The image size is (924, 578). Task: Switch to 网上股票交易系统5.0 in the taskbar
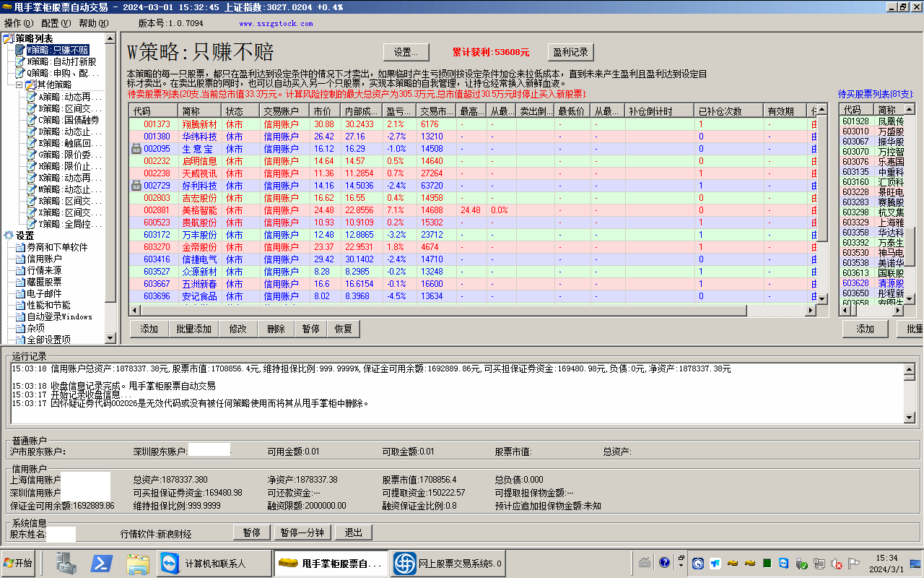pos(448,564)
